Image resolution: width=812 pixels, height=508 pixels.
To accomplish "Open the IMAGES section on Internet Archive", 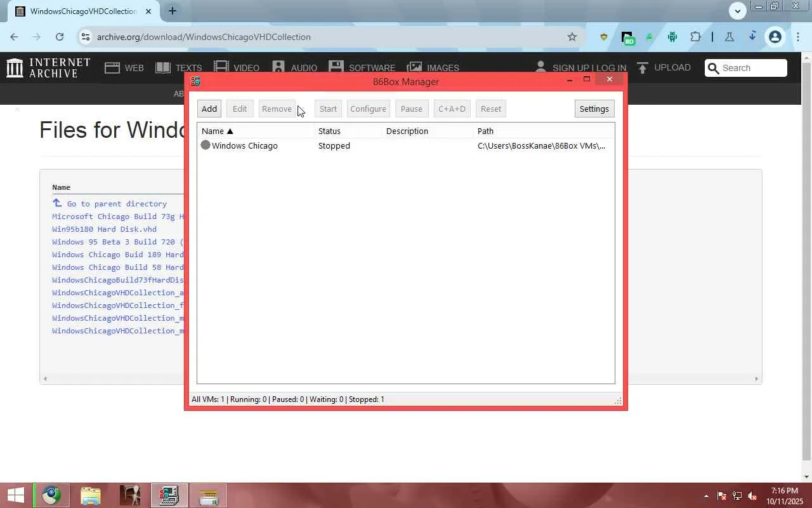I will (x=433, y=68).
